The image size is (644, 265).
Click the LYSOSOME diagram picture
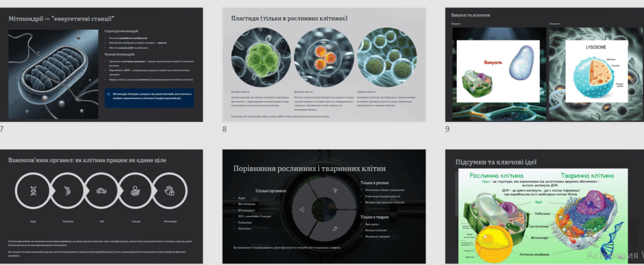pyautogui.click(x=597, y=71)
